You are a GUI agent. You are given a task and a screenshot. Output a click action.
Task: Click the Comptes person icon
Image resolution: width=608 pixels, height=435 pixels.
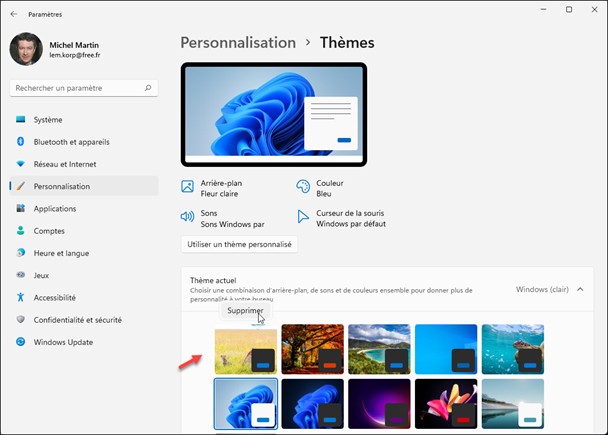(x=21, y=231)
